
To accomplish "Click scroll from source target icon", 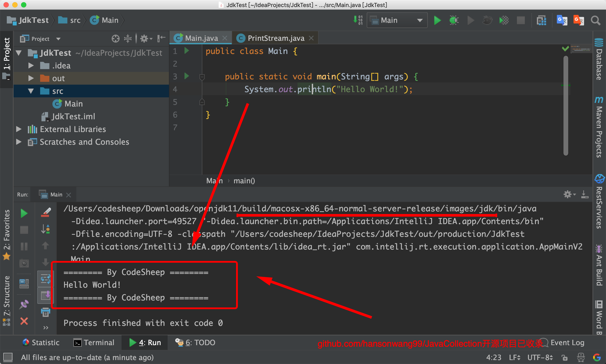I will pyautogui.click(x=115, y=39).
